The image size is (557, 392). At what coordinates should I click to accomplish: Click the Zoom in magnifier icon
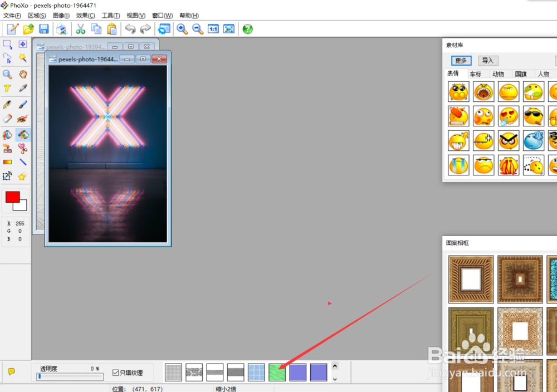182,29
